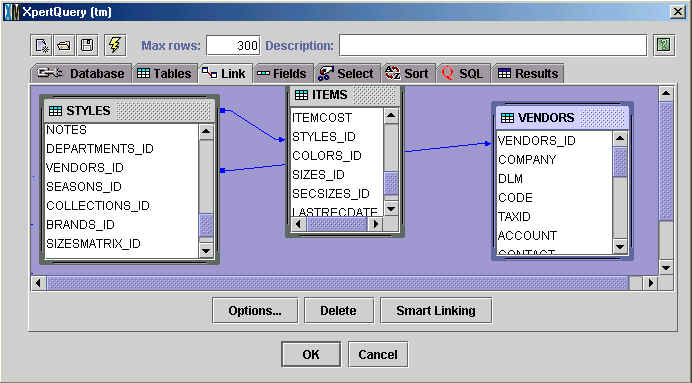Click the New query document icon

pos(41,45)
